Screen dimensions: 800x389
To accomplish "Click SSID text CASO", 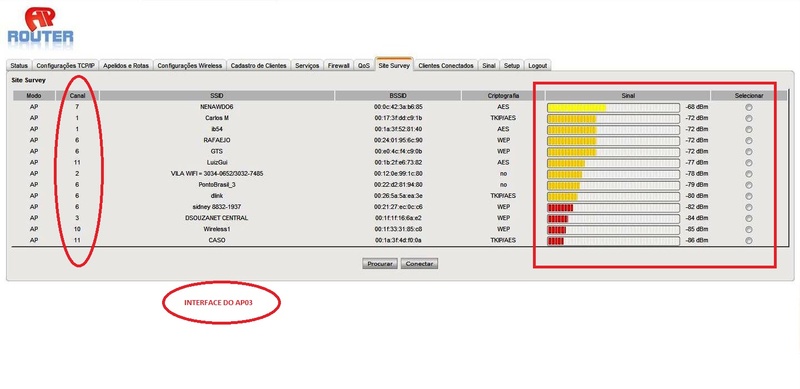I will pyautogui.click(x=217, y=240).
